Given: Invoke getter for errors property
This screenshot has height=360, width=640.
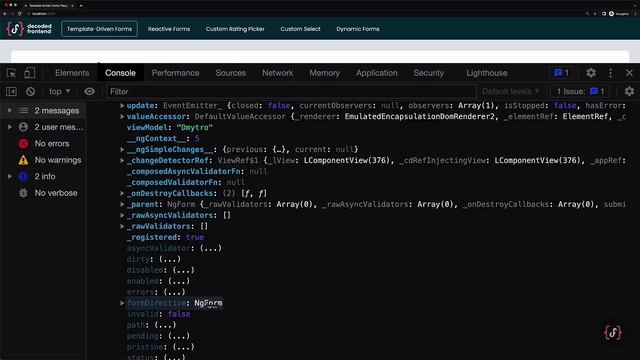Looking at the screenshot, I should coord(174,292).
